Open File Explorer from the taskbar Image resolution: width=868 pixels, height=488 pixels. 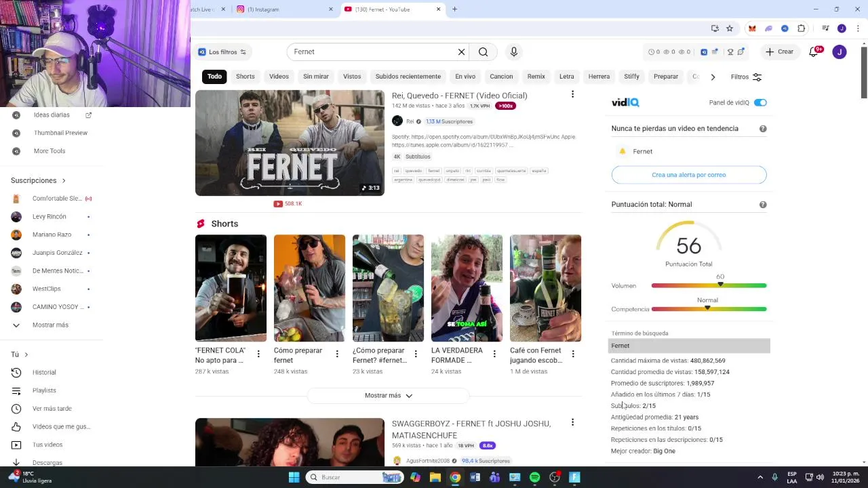click(x=435, y=477)
